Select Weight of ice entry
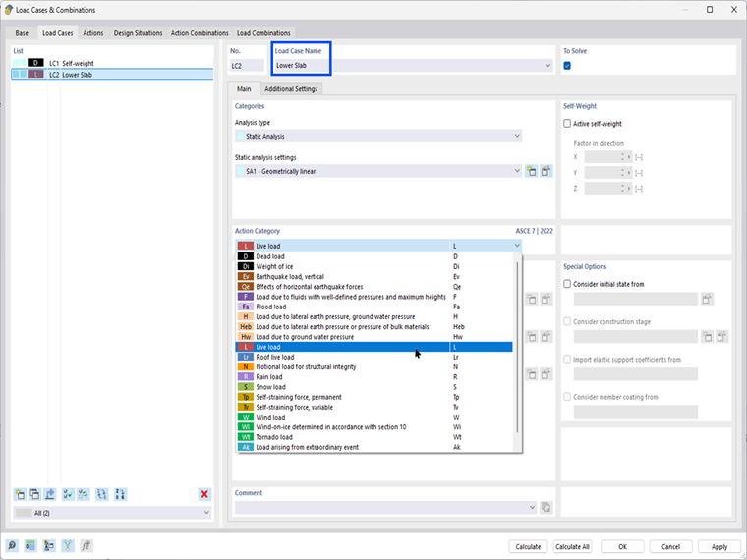Screen dimensions: 747x560 pyautogui.click(x=374, y=266)
